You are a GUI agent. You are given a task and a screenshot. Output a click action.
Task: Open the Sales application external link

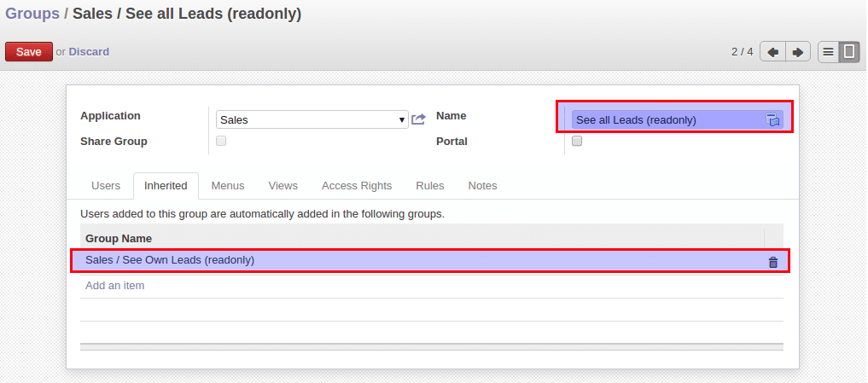(418, 119)
